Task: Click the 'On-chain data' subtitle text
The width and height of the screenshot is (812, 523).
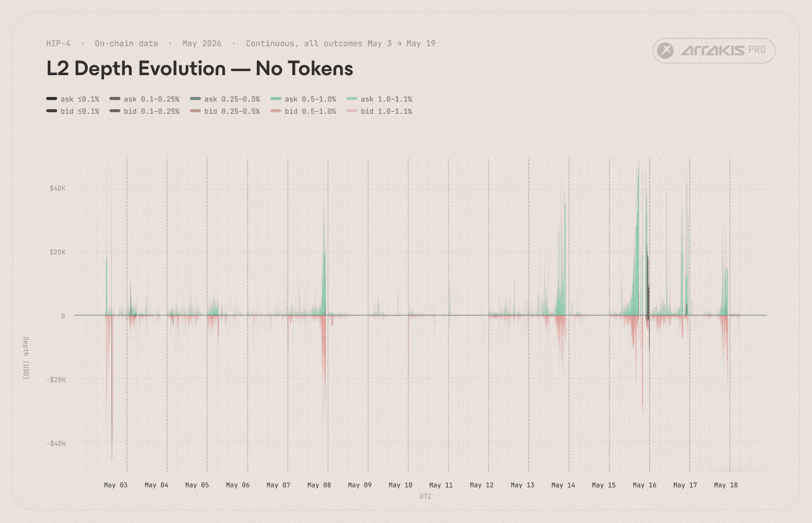Action: pyautogui.click(x=126, y=44)
